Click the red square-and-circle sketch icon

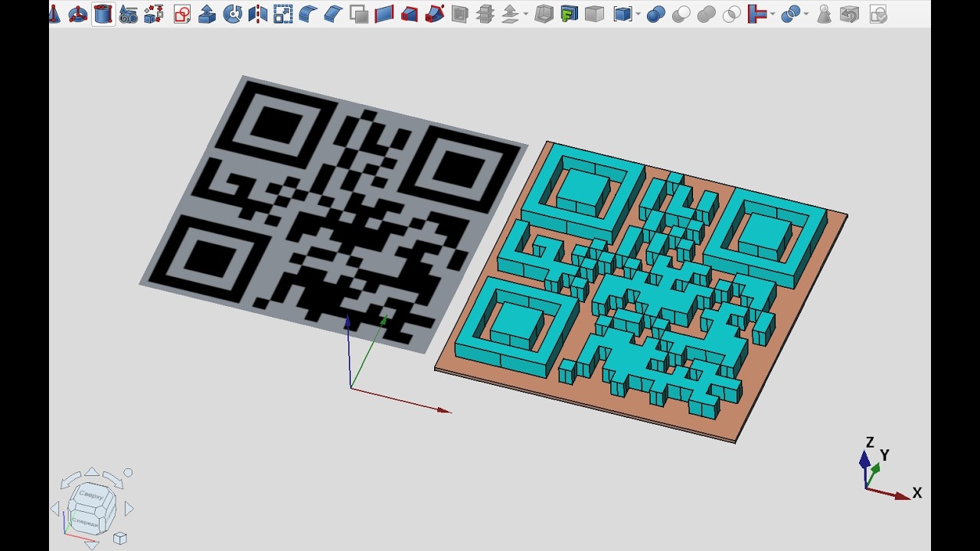182,14
